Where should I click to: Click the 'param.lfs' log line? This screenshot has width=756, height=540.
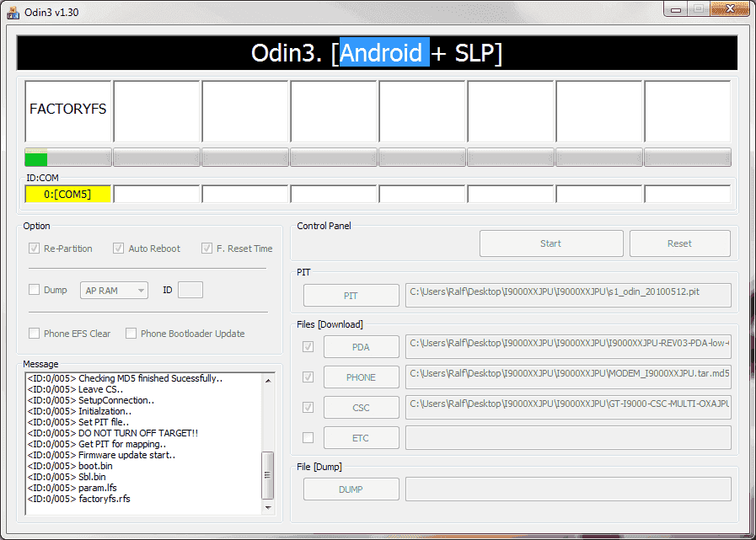pyautogui.click(x=72, y=488)
